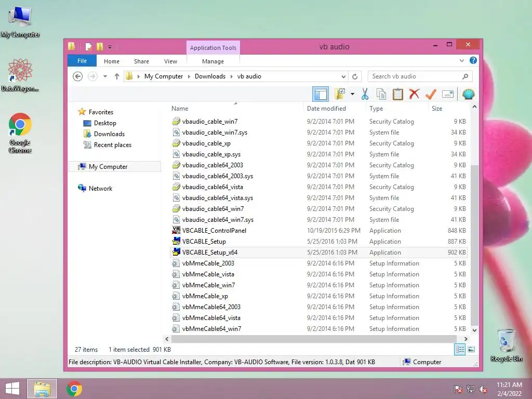Select vbaudio_cable64_2003 security catalog
Viewport: 532px width, 399px height.
point(318,165)
